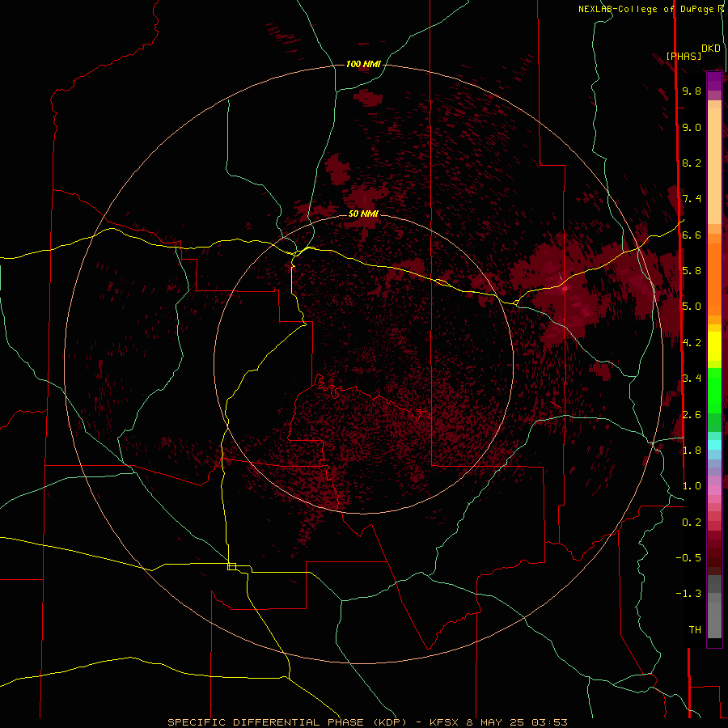Click the 9.0 legend value
Viewport: 728px width, 728px height.
692,127
